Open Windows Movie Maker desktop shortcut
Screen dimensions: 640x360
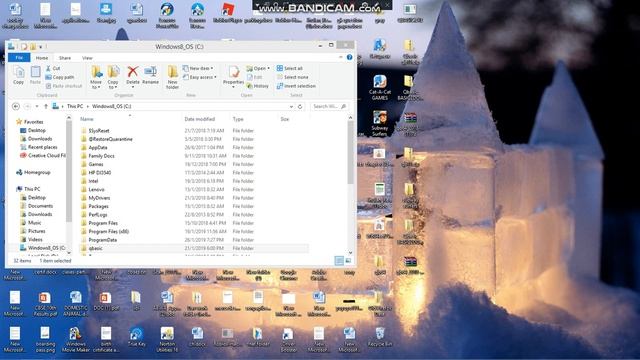75,340
